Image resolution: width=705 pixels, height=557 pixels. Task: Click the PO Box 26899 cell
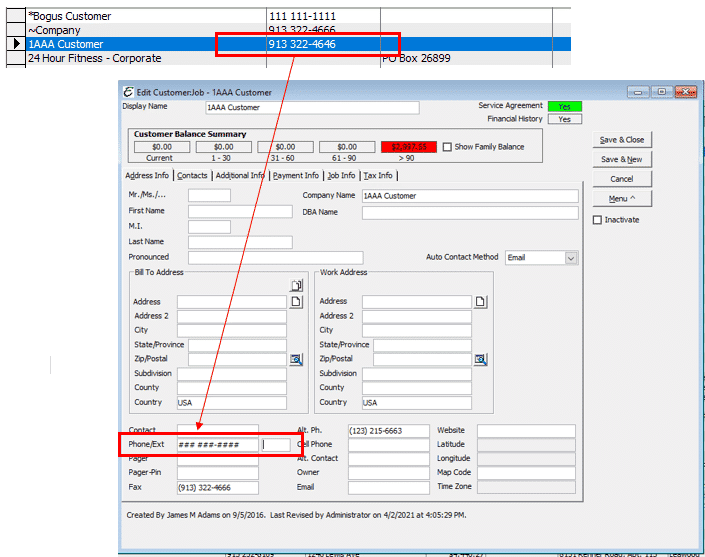click(466, 58)
